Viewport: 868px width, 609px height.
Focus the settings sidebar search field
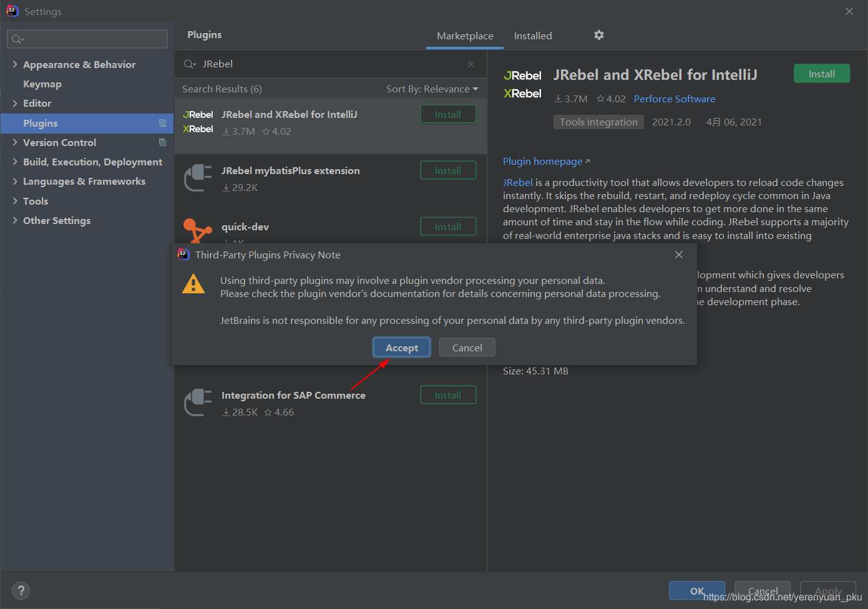[x=87, y=39]
